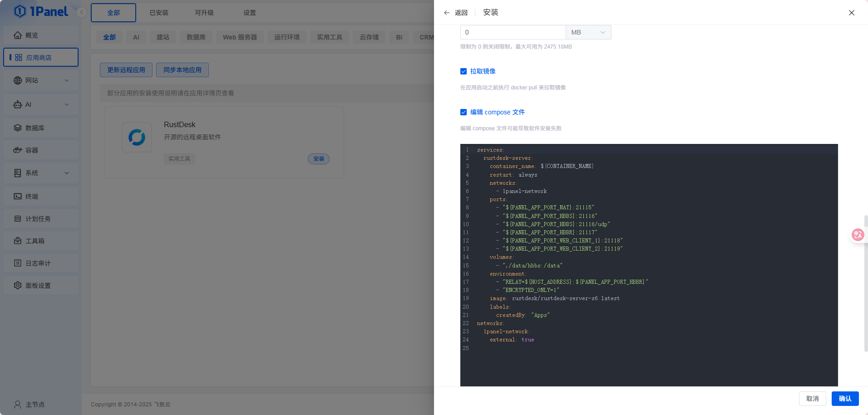Switch to the 已安装 tab
The width and height of the screenshot is (868, 415).
click(x=159, y=13)
